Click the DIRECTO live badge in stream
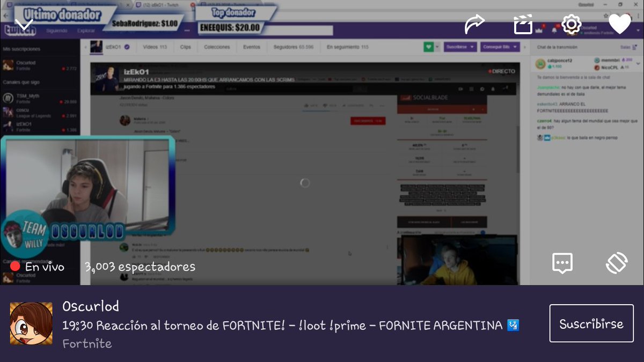 pyautogui.click(x=501, y=71)
